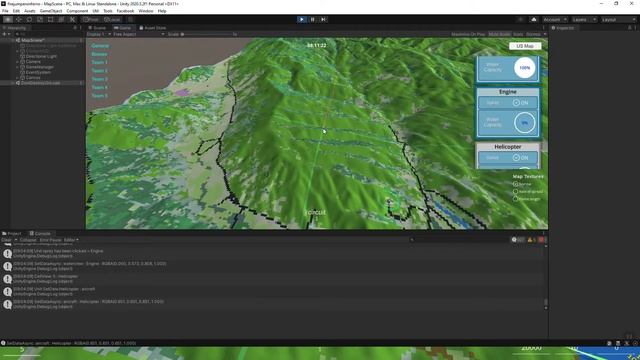This screenshot has height=360, width=640.
Task: Open the Window menu
Action: [146, 11]
